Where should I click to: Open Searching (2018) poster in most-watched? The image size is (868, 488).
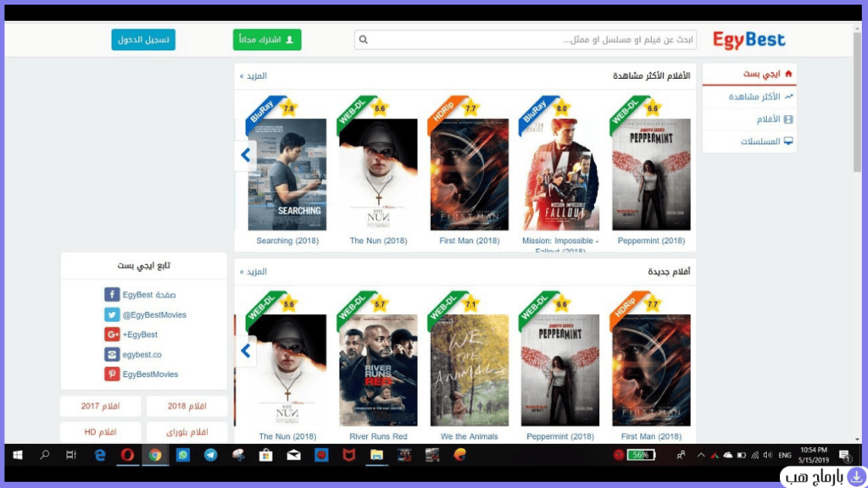(287, 175)
